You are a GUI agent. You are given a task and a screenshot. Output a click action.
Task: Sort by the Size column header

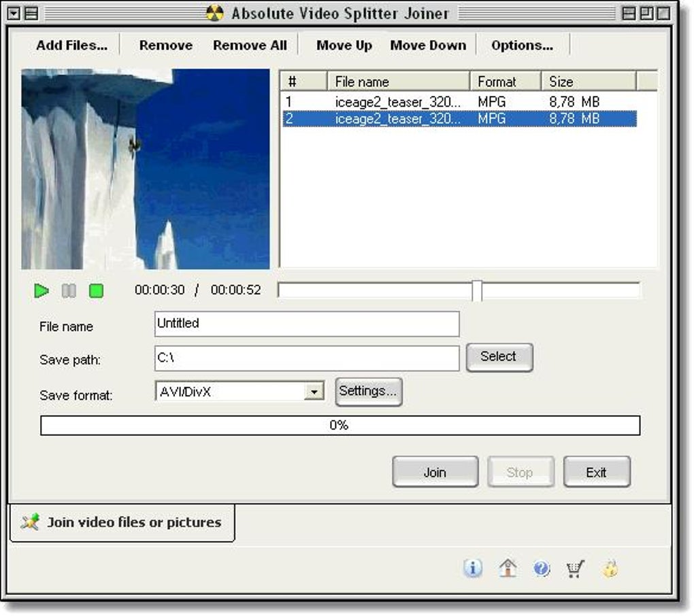(x=589, y=82)
